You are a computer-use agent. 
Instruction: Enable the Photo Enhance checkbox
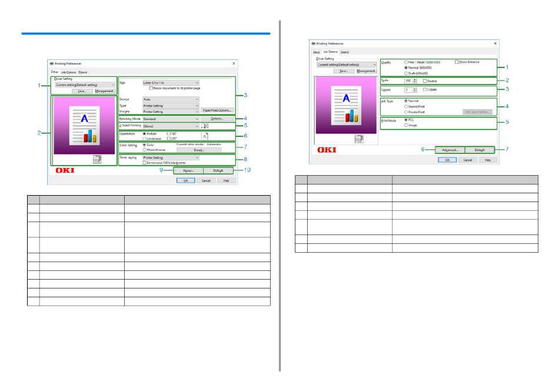(x=457, y=62)
